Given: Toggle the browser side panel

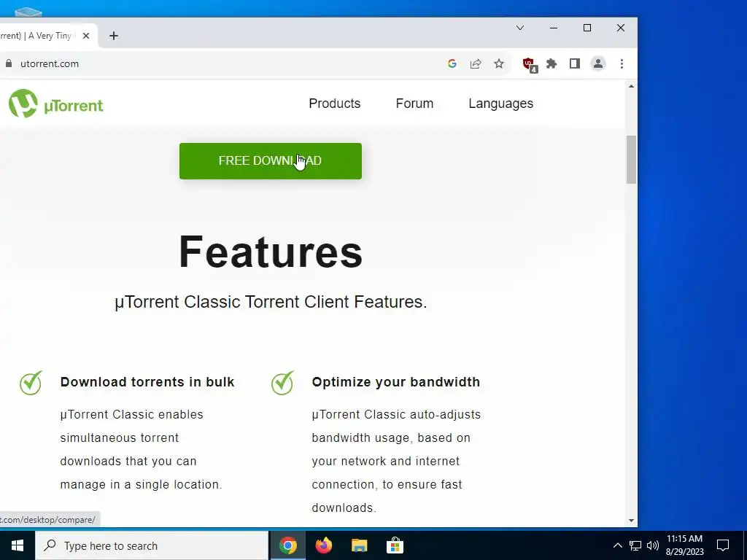Looking at the screenshot, I should coord(575,63).
